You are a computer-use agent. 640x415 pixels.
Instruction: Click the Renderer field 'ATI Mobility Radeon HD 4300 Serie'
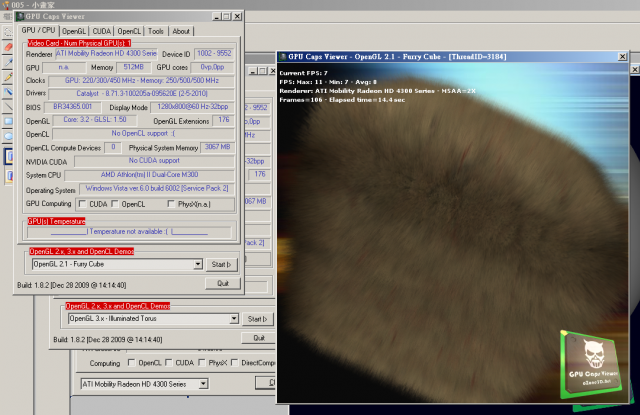coord(106,53)
